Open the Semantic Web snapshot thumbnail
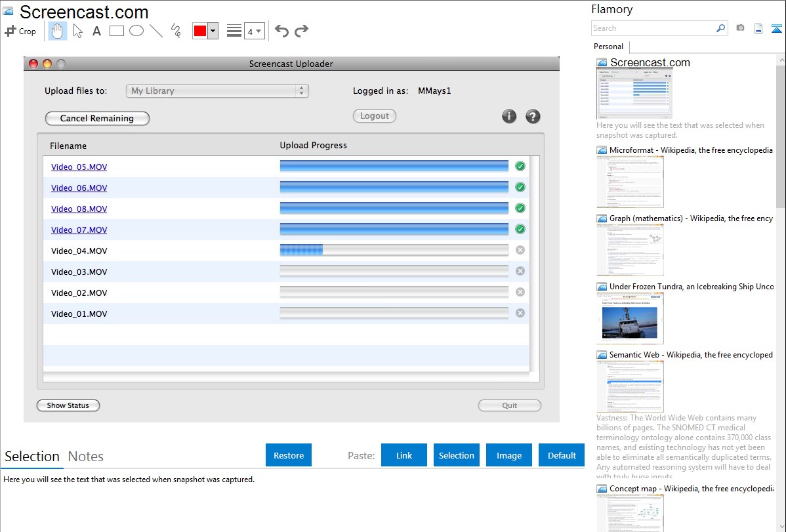 [630, 386]
